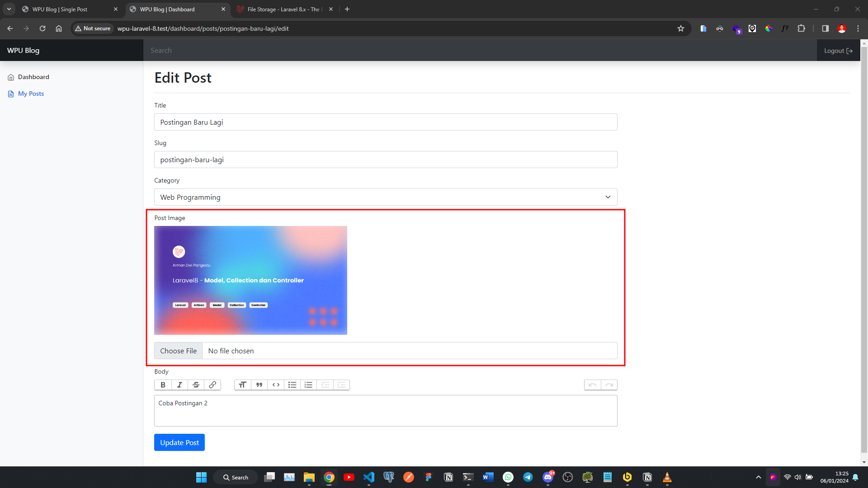Open the Chrome three-dot menu
The width and height of the screenshot is (868, 488).
coord(858,28)
